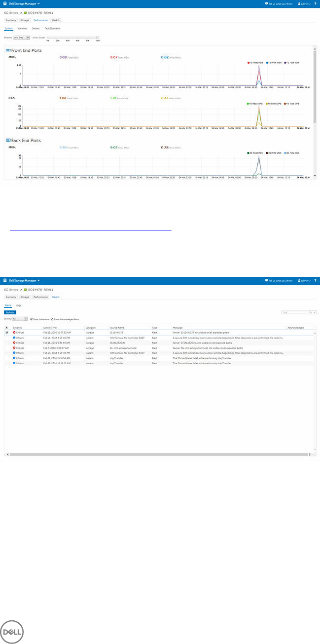Select the Servers sub-tab
The height and width of the screenshot is (644, 320).
[x=36, y=29]
